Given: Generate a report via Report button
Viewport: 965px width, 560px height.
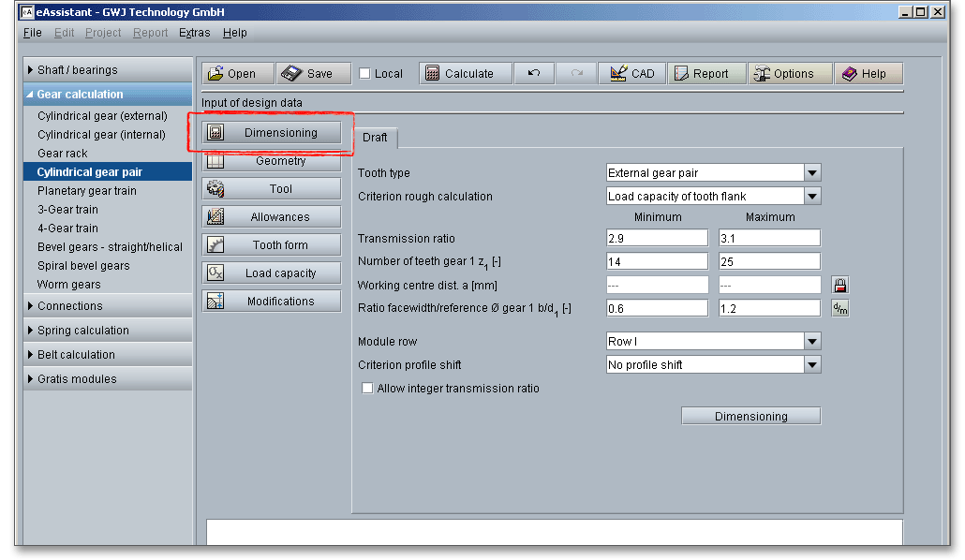Looking at the screenshot, I should pyautogui.click(x=707, y=74).
